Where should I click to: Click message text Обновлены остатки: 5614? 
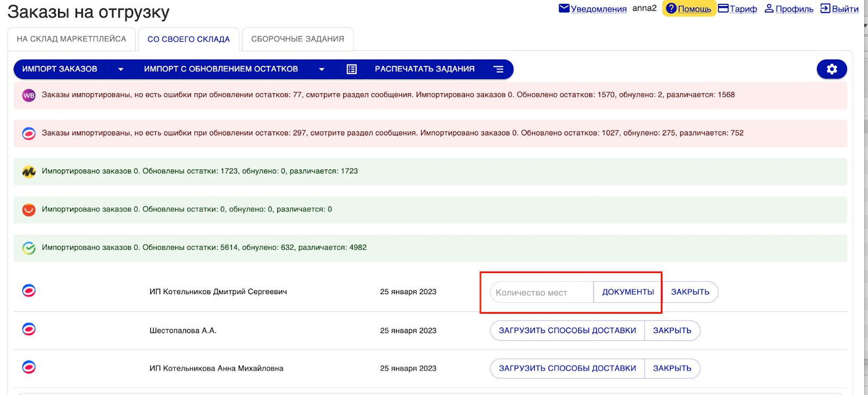(x=204, y=248)
